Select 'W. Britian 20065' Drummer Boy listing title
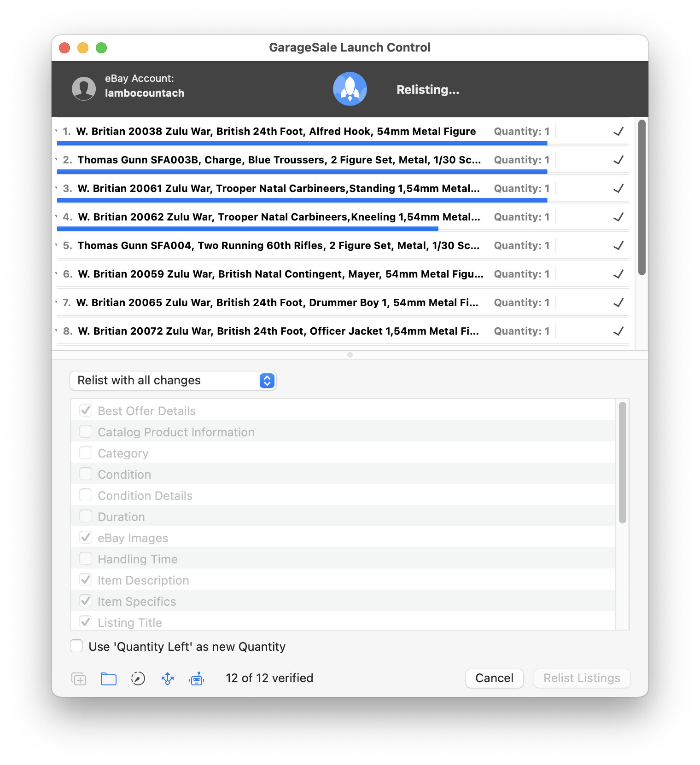Image resolution: width=700 pixels, height=765 pixels. tap(277, 302)
